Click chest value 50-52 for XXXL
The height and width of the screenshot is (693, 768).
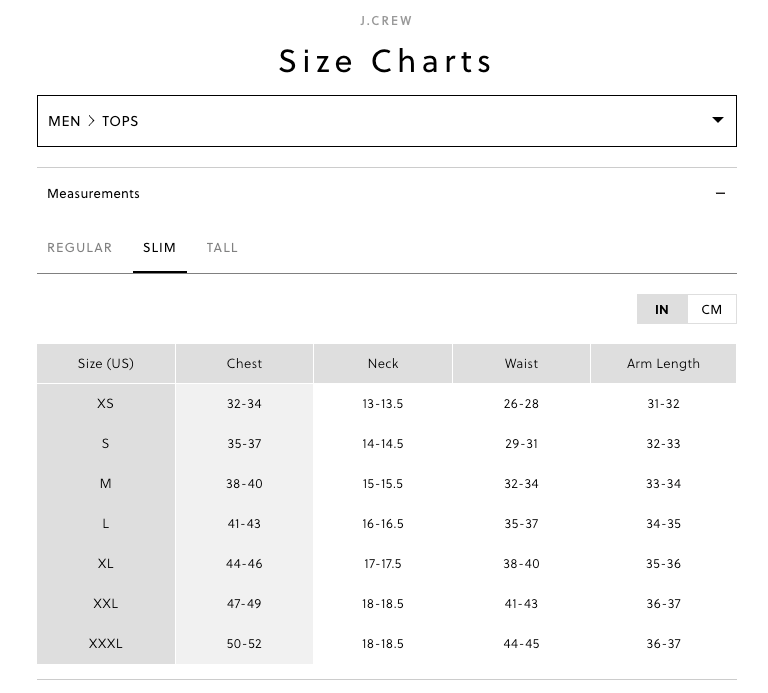pyautogui.click(x=244, y=644)
